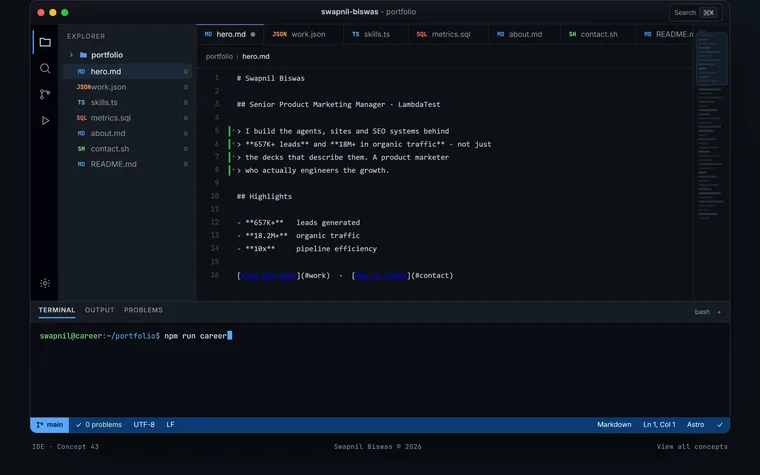760x475 pixels.
Task: Click the SH icon beside contact.sh in explorer
Action: (x=81, y=149)
